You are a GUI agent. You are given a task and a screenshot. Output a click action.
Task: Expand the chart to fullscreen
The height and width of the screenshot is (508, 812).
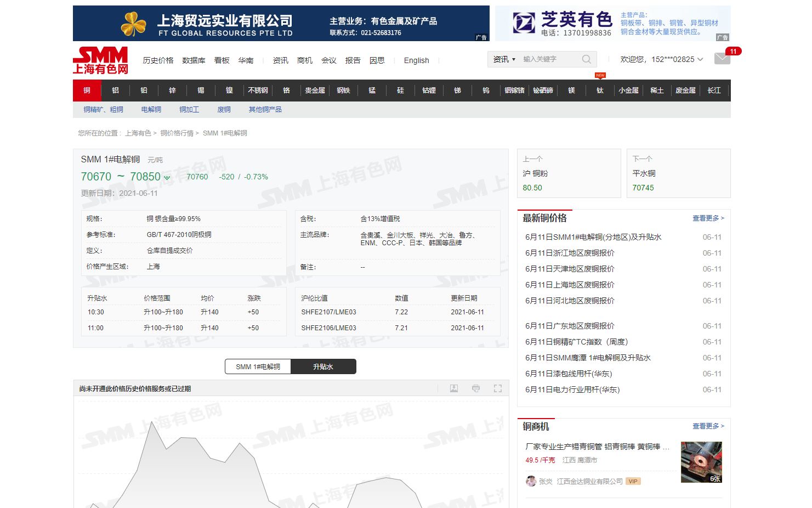(498, 388)
